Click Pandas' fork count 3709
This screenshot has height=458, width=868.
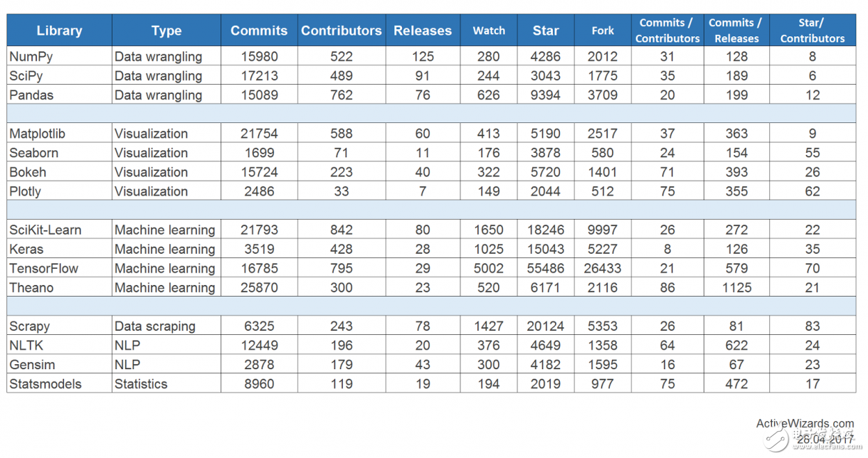click(603, 95)
